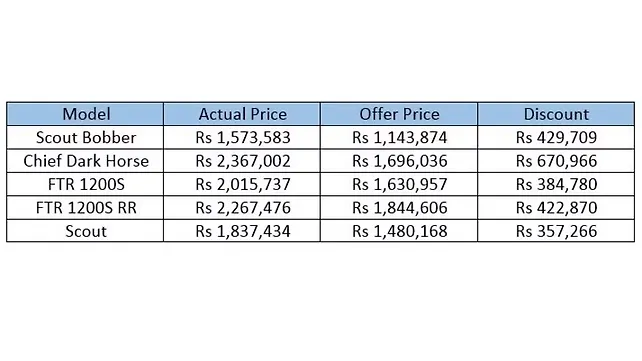This screenshot has width=642, height=361.
Task: Select discount value Rs 670,966
Action: 556,161
